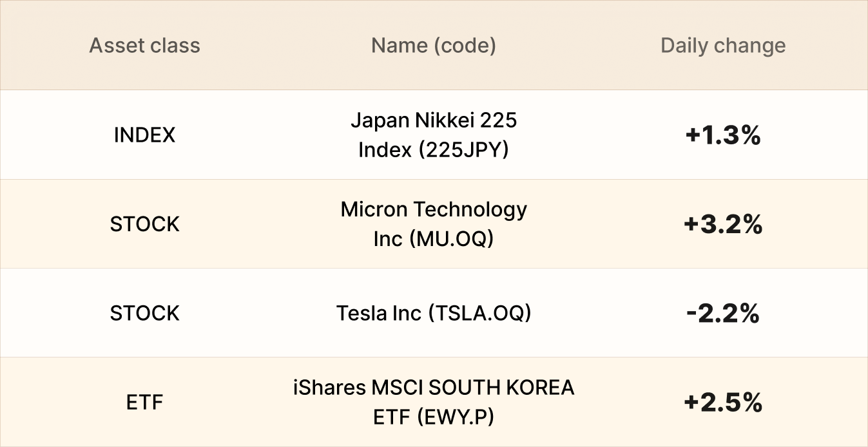Click the Asset class column header
Screen dimensions: 868x447
(144, 46)
